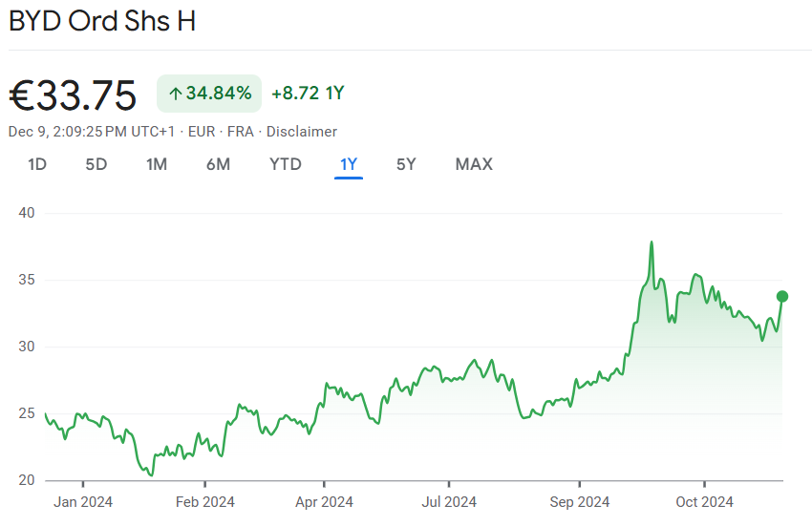
Task: Show the MAX price history
Action: click(474, 164)
